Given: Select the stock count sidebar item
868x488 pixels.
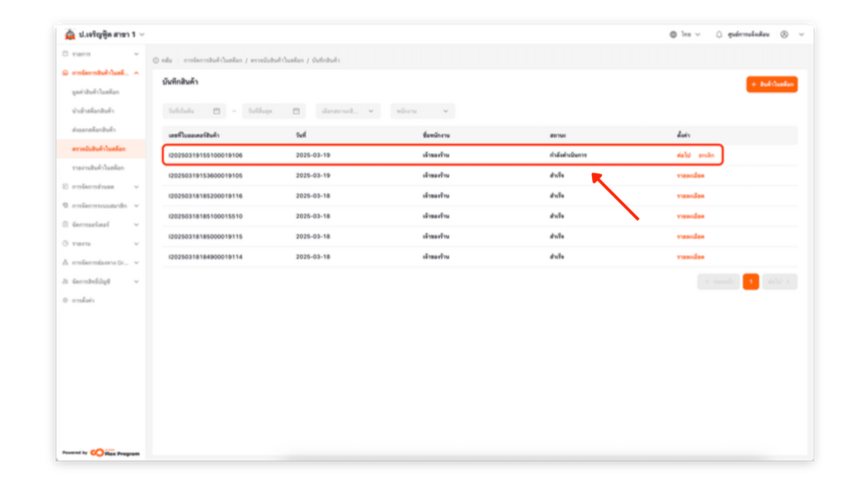Looking at the screenshot, I should [x=99, y=149].
